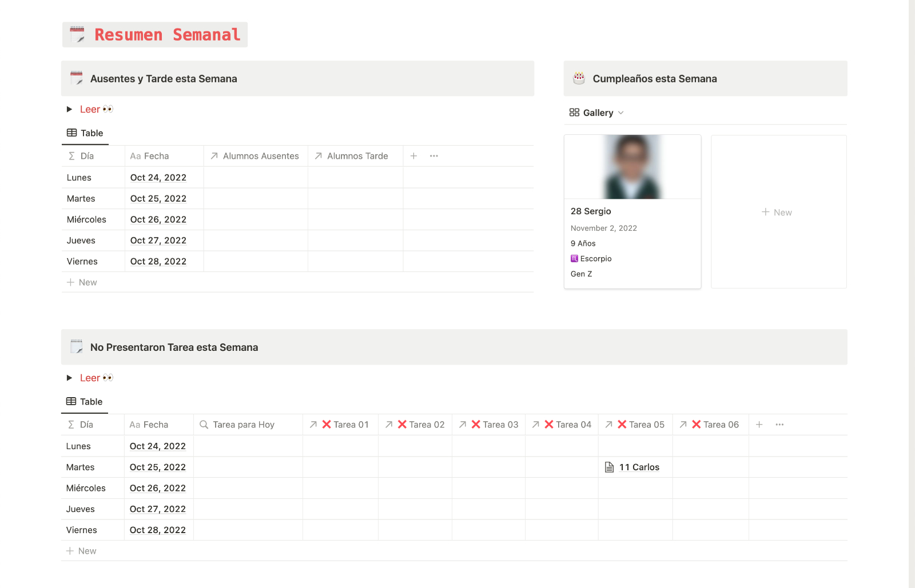This screenshot has width=915, height=588.
Task: Click calendar icon beside Ausentes y Tarde heading
Action: 77,78
